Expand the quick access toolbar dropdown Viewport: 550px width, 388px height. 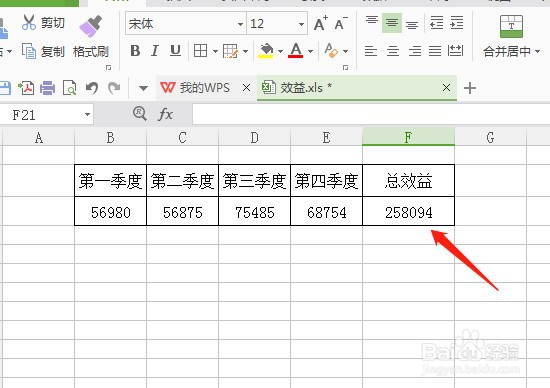[143, 88]
